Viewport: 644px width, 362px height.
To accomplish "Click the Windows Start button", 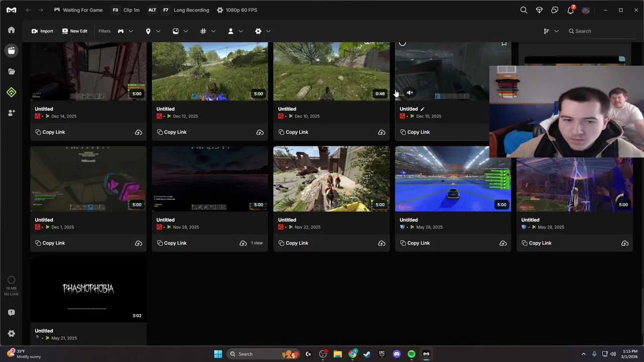I will 218,354.
